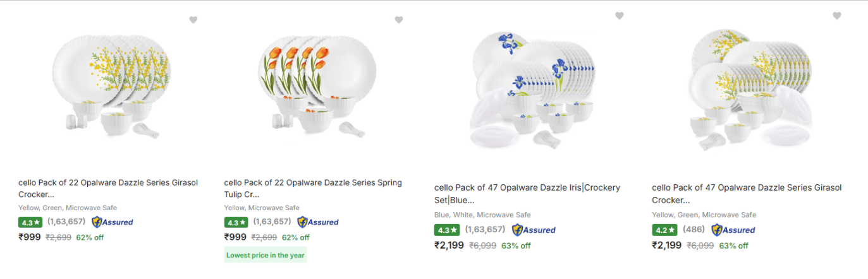This screenshot has height=279, width=868.
Task: Click the ₹999 price of Spring Tulip set
Action: point(235,237)
